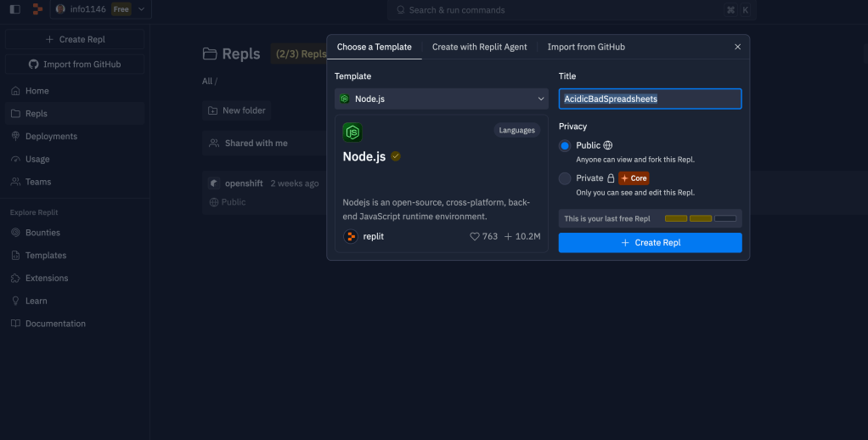Click the Bounties target icon

pyautogui.click(x=15, y=233)
